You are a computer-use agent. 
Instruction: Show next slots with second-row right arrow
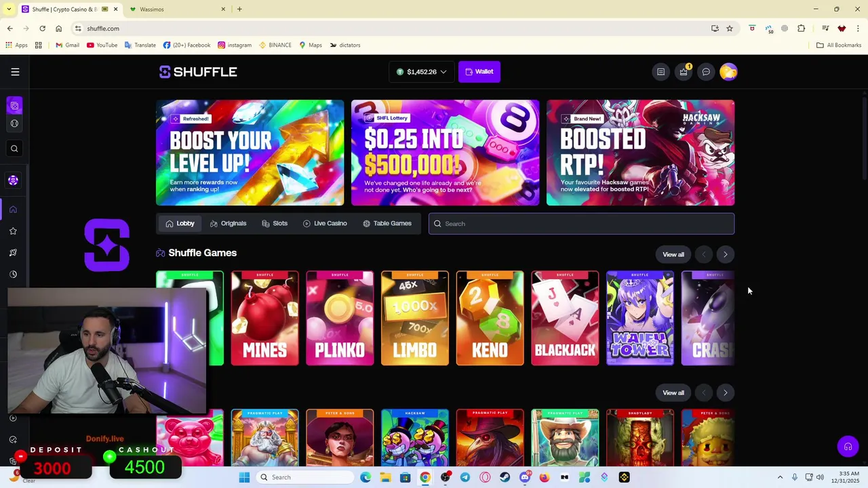click(x=725, y=392)
